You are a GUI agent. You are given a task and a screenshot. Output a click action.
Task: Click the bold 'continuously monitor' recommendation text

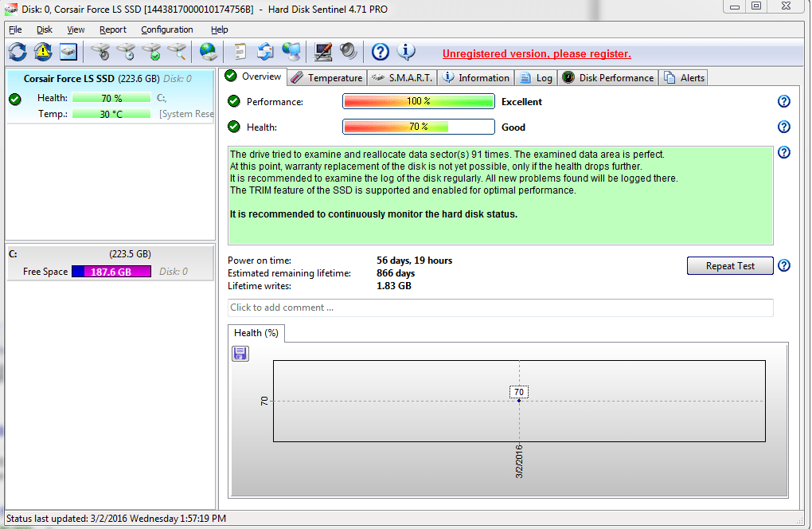374,214
